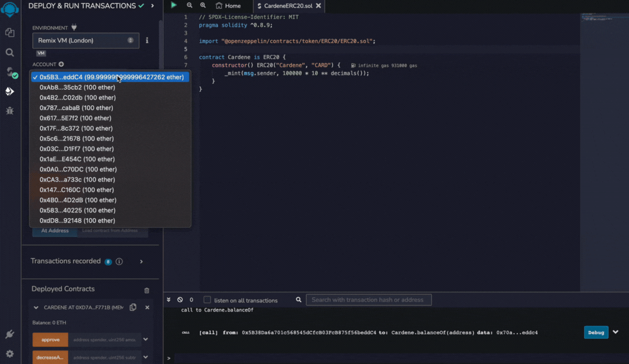Open the Remix VM (London) environment dropdown
This screenshot has width=629, height=364.
coord(86,41)
